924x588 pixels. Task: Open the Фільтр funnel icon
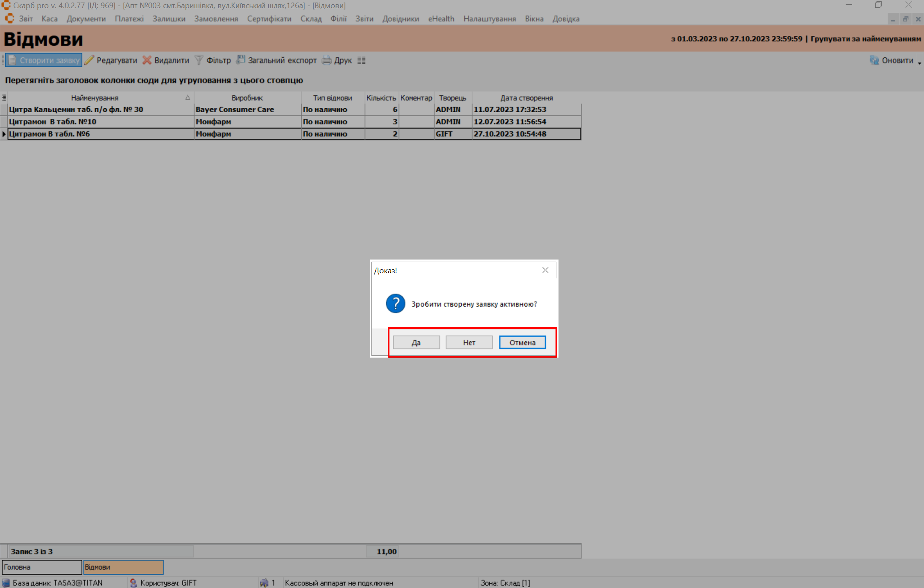pyautogui.click(x=199, y=60)
